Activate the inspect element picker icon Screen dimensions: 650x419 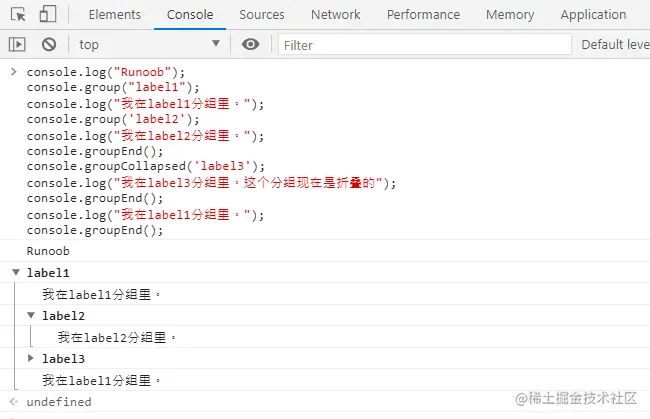(18, 15)
